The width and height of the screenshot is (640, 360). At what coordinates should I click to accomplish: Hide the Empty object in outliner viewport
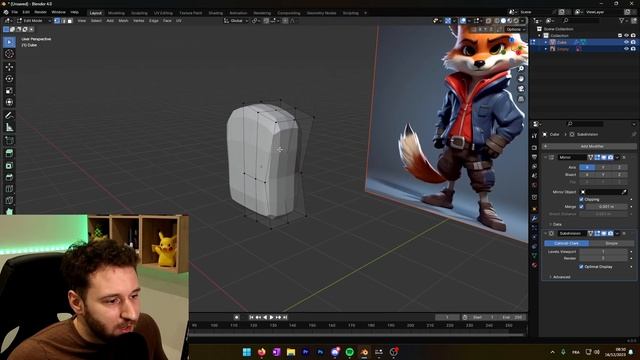[626, 49]
